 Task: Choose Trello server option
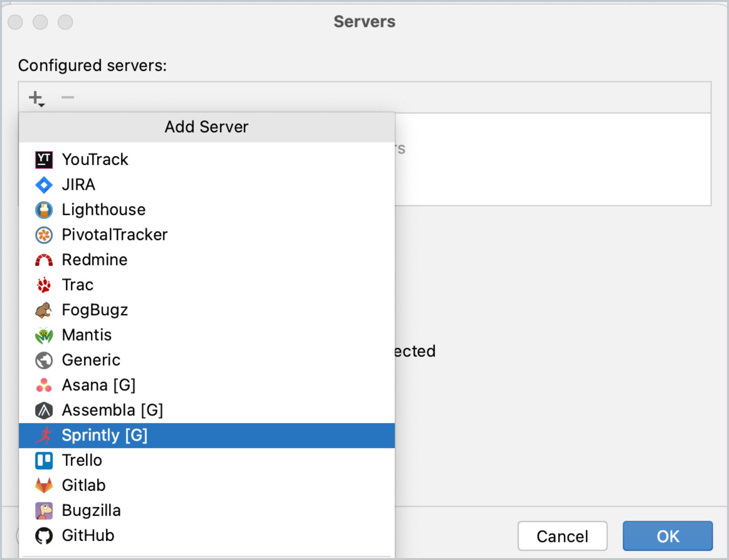pos(207,461)
